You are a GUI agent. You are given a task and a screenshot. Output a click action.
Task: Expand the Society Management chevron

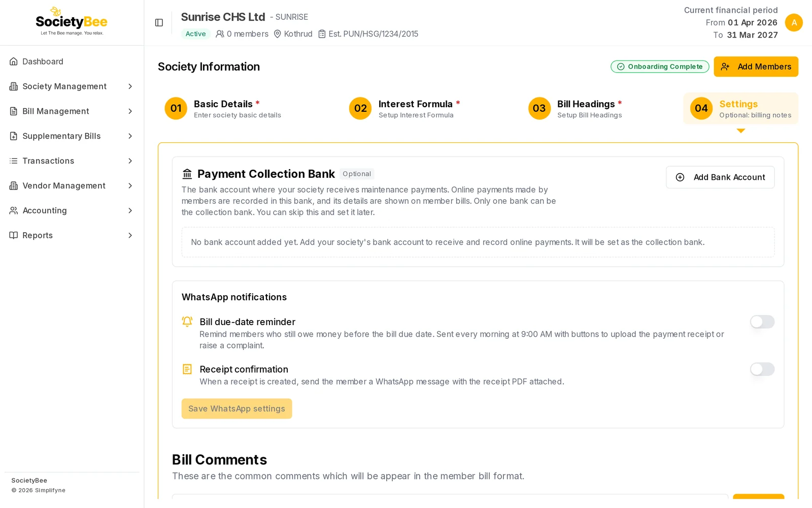(130, 86)
